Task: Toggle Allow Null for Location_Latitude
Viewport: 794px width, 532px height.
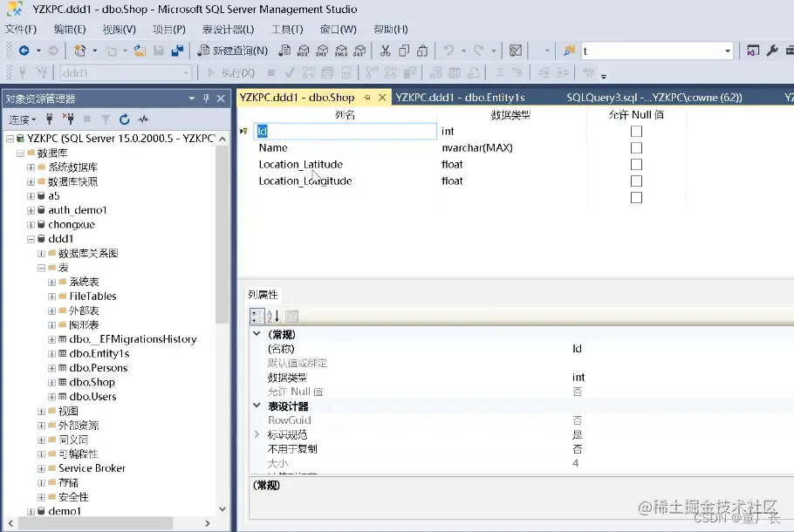Action: [x=637, y=165]
